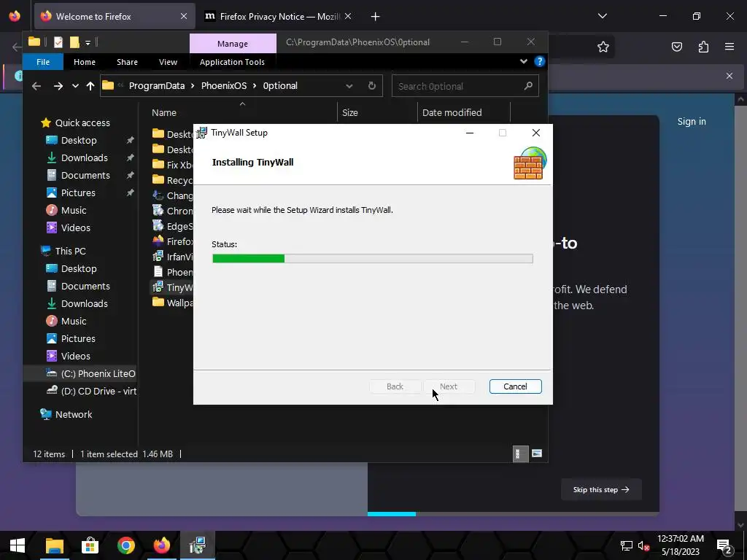
Task: Open the Home ribbon tab
Action: 85,62
